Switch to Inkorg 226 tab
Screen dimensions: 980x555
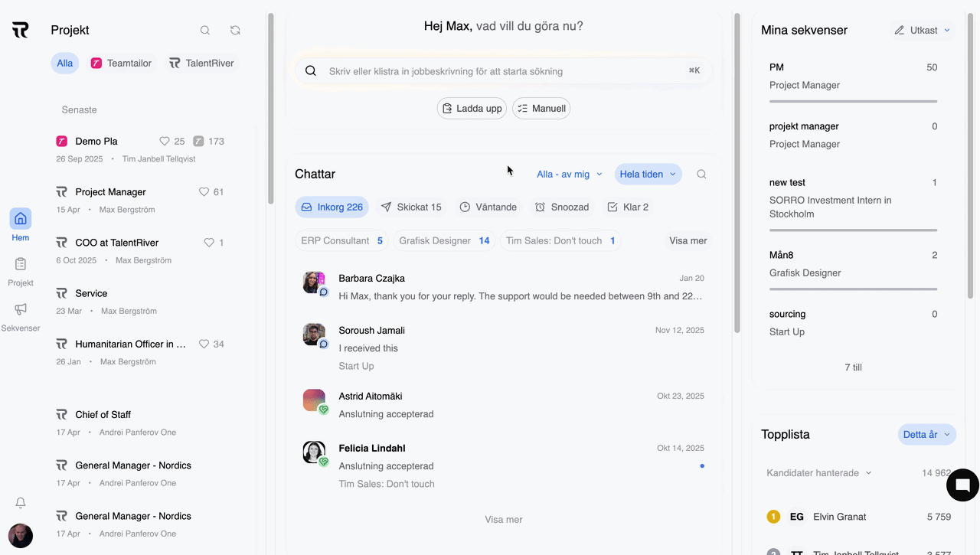(x=332, y=207)
